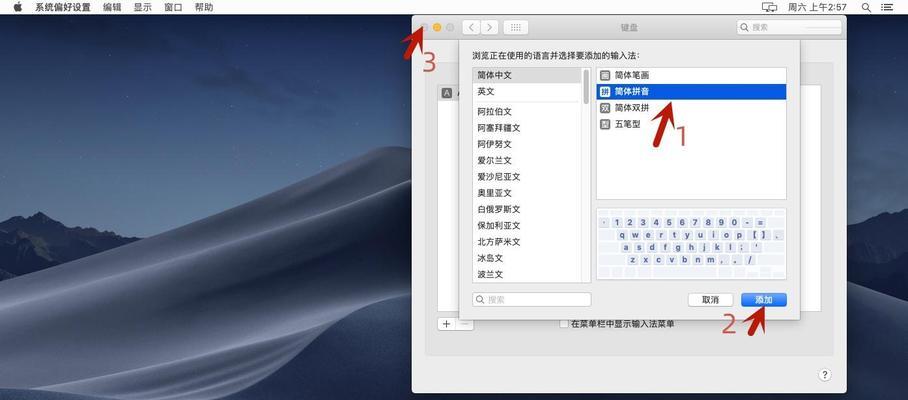Select 阿塞拜疆文 in the language list
Viewport: 908px width, 400px height.
526,128
